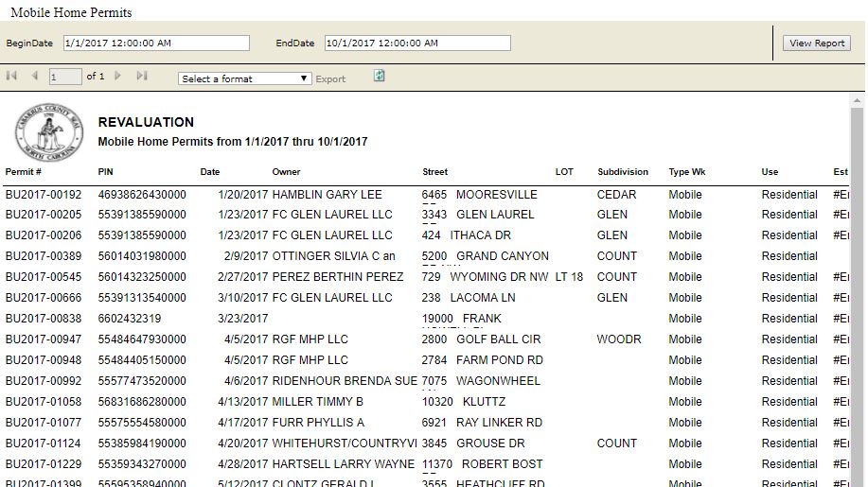Click PIN 6602432319 in the table
The height and width of the screenshot is (487, 868).
pyautogui.click(x=130, y=319)
